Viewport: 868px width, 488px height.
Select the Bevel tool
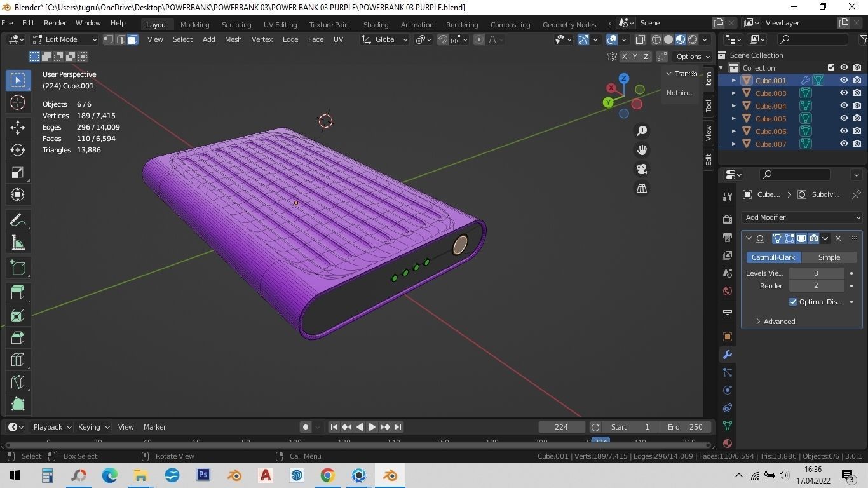coord(18,337)
